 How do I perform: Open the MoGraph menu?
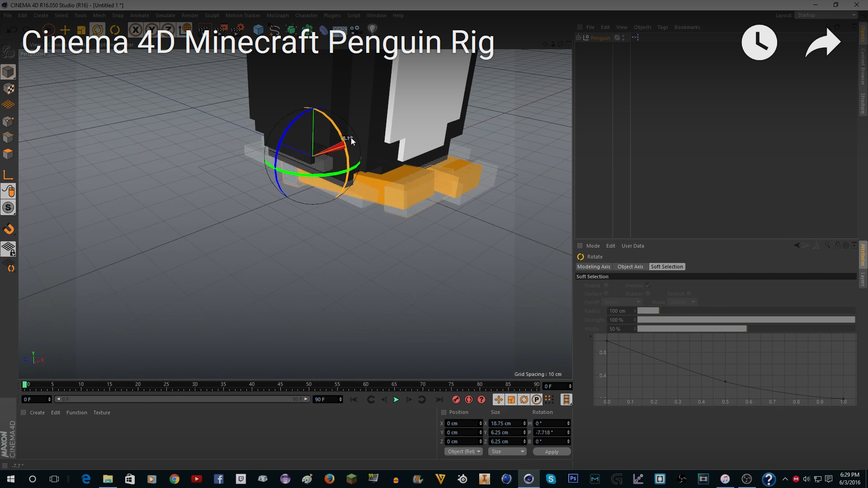click(x=278, y=15)
